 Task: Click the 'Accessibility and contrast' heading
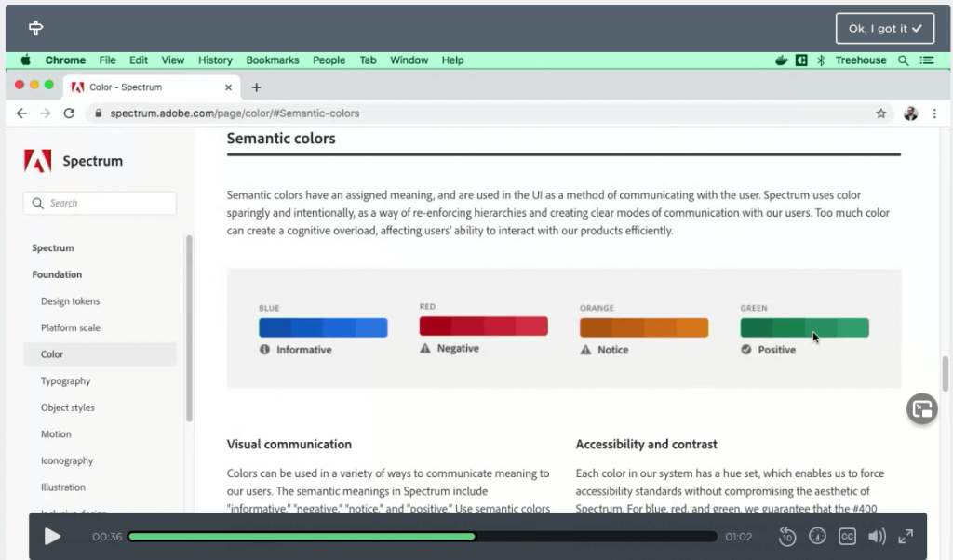tap(647, 445)
